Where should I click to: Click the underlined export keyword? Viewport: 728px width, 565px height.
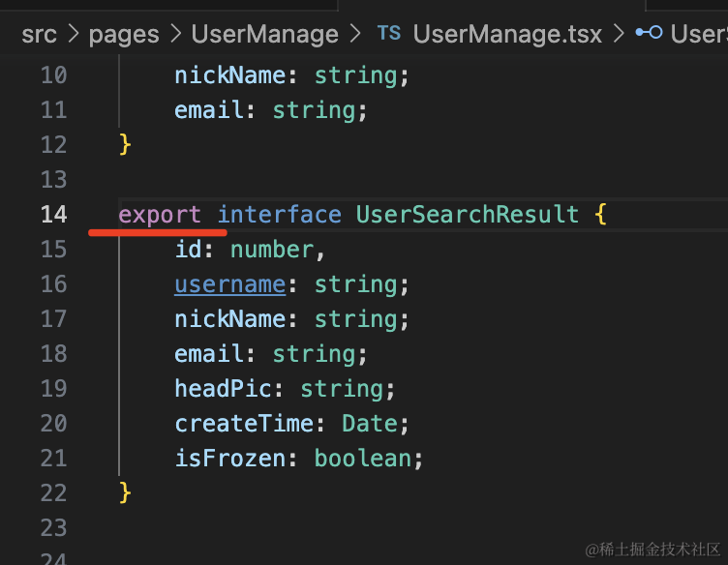tap(160, 215)
